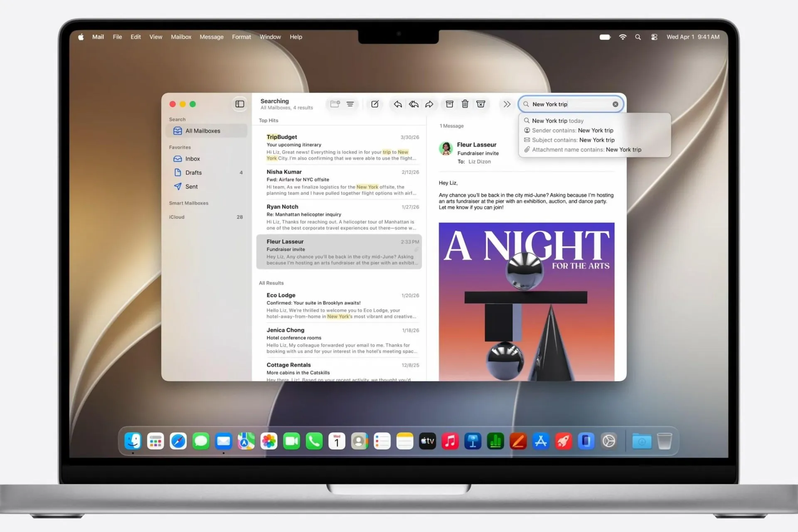Open Cottage Rentals Catskills email
The image size is (798, 532).
(339, 372)
